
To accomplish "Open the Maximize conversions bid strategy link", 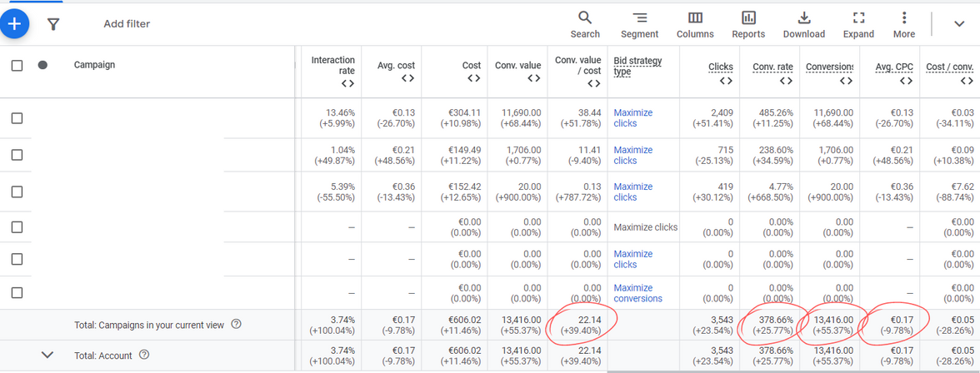I will [x=637, y=293].
